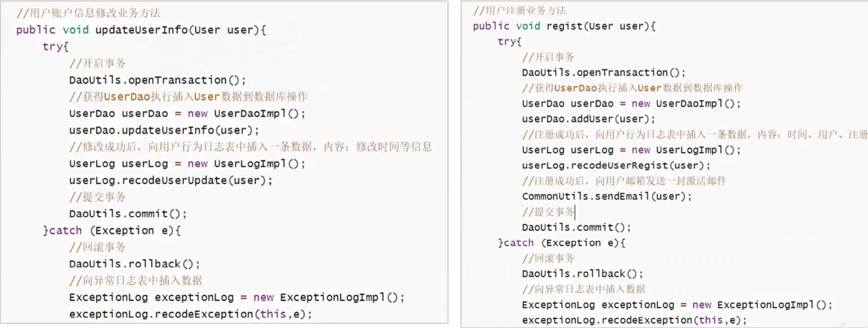This screenshot has height=328, width=868.
Task: Click the 用户账户信息修改业务方法 comment
Action: coord(89,13)
